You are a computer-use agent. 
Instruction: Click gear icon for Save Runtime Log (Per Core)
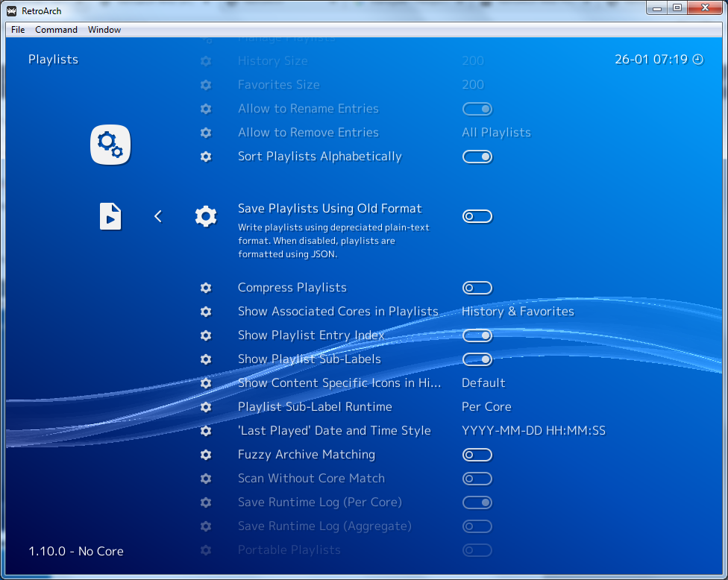206,502
